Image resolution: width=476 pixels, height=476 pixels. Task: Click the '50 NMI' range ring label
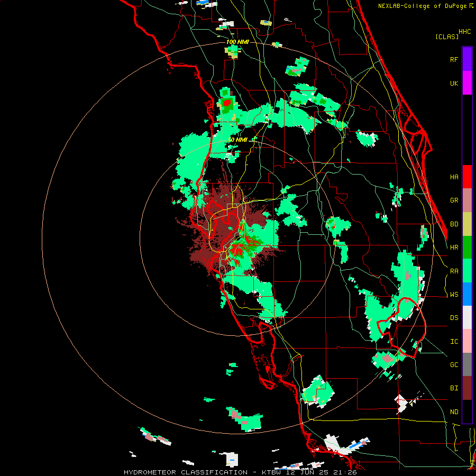tap(237, 140)
